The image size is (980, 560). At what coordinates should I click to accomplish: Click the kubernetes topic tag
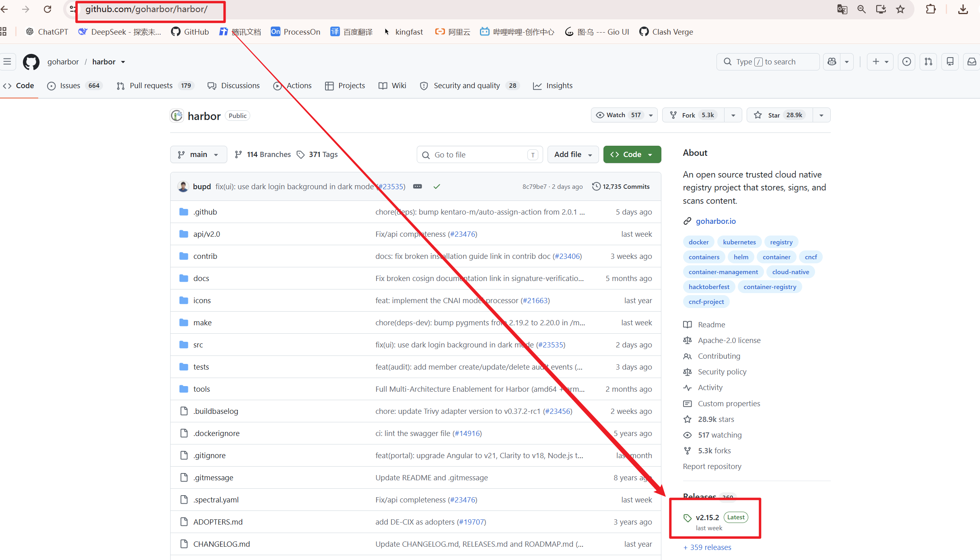pos(739,242)
